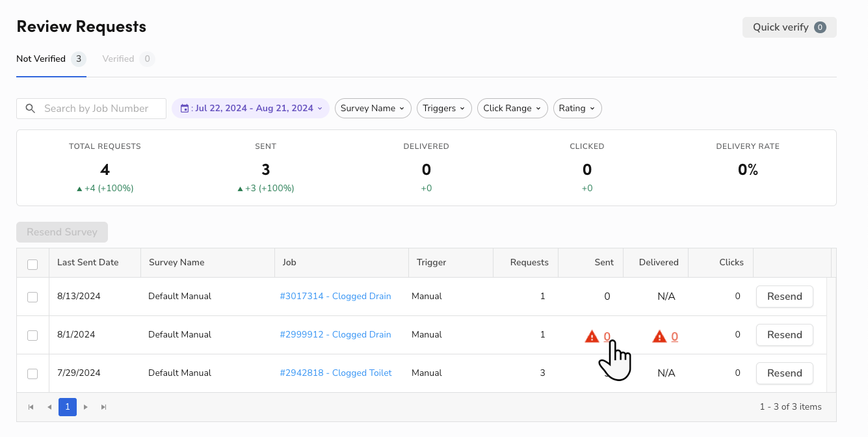Screen dimensions: 868x437
Task: Click the TOTAL REQUESTS stat value 4
Action: 105,170
